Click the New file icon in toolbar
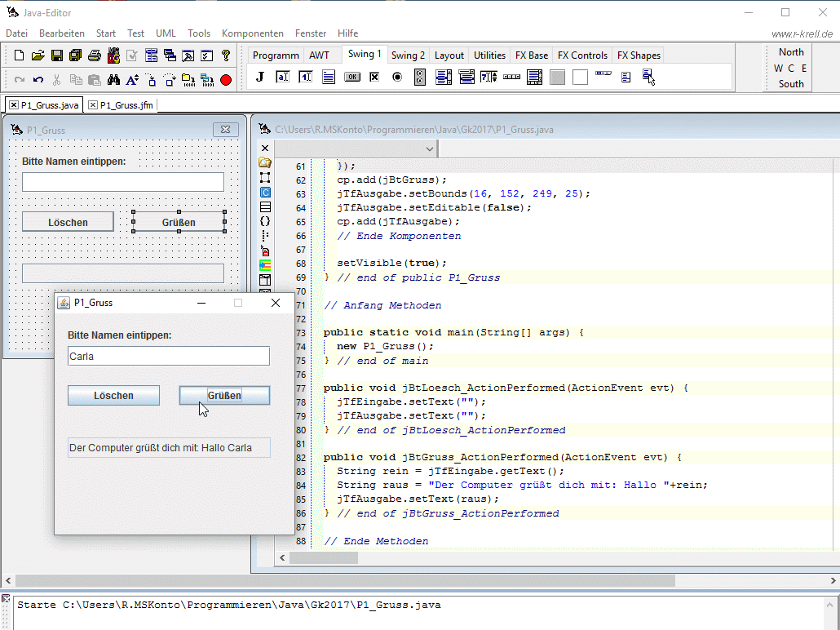Image resolution: width=840 pixels, height=630 pixels. coord(19,55)
